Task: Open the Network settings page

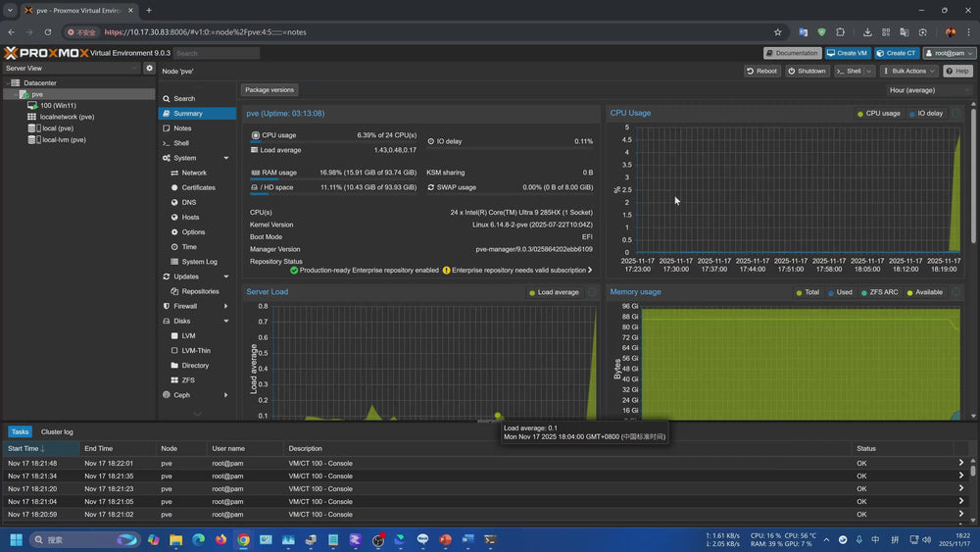Action: (194, 173)
